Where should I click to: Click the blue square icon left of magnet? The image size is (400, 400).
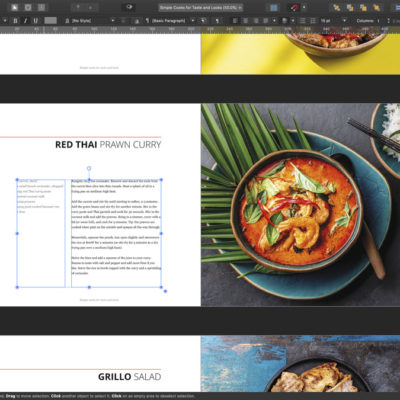click(274, 7)
